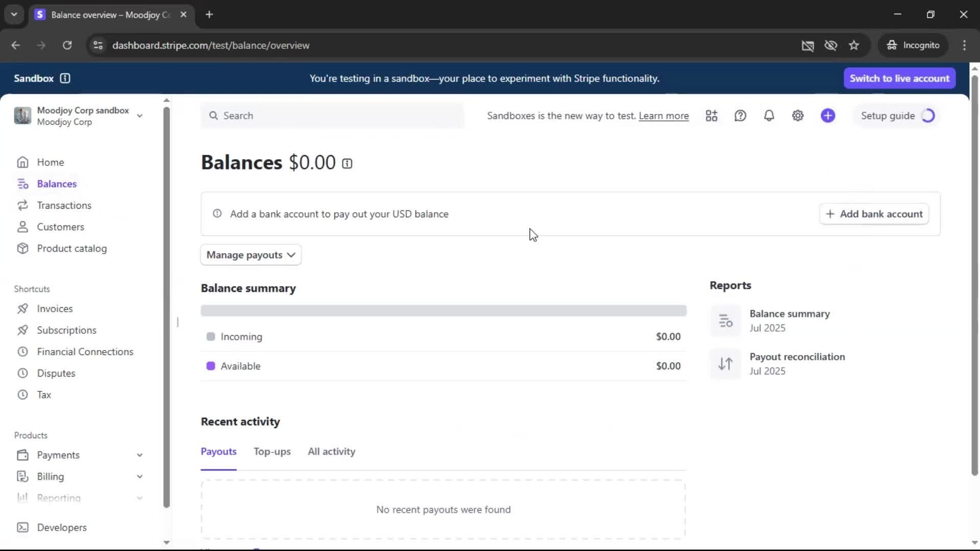Click the purple plus create icon
This screenshot has width=980, height=551.
click(828, 116)
